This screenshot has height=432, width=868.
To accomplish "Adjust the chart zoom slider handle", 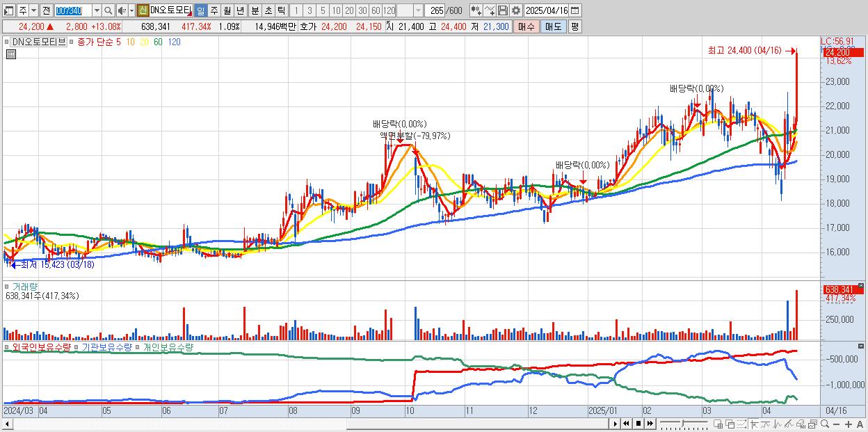I will tap(682, 423).
